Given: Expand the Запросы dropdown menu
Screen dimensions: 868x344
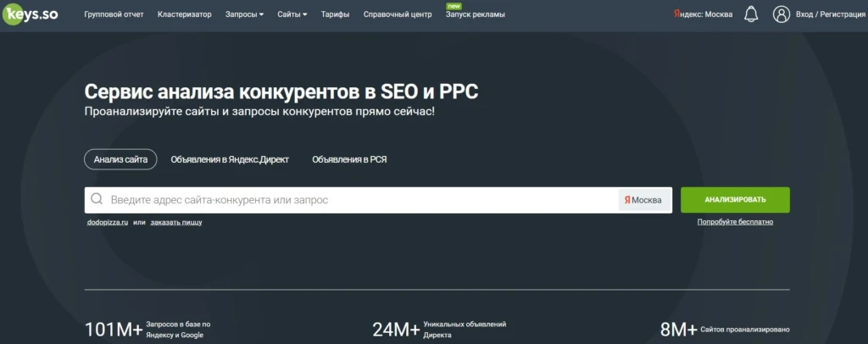Looking at the screenshot, I should 244,14.
